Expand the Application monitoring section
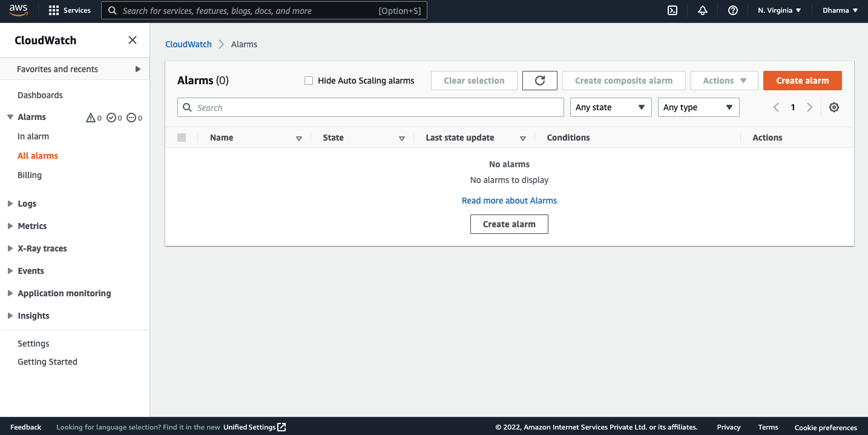Image resolution: width=868 pixels, height=435 pixels. coord(10,293)
